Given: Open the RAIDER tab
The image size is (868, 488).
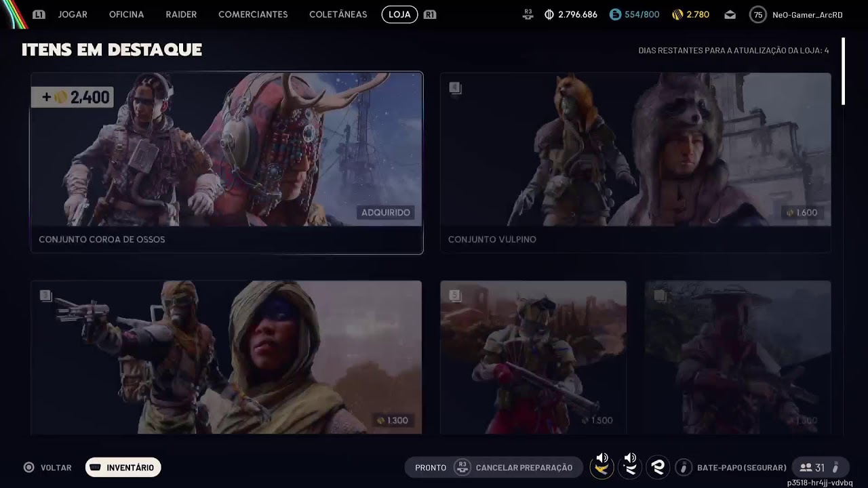Looking at the screenshot, I should (x=181, y=14).
